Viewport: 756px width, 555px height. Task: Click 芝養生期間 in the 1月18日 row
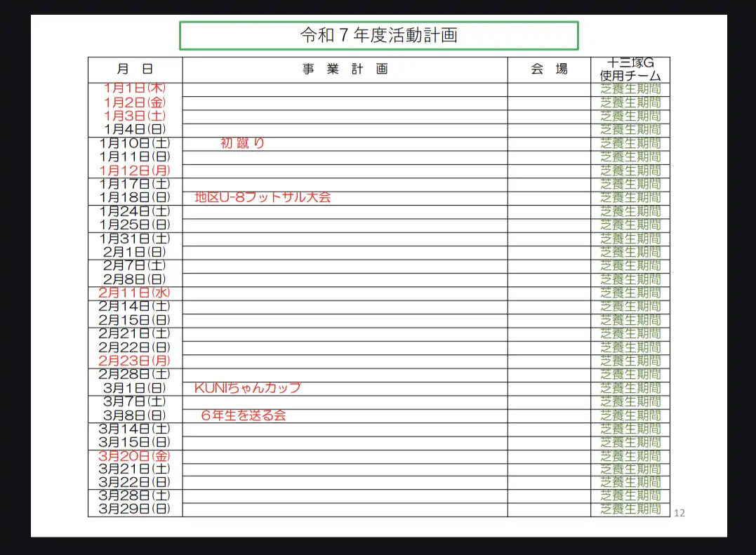click(x=630, y=197)
